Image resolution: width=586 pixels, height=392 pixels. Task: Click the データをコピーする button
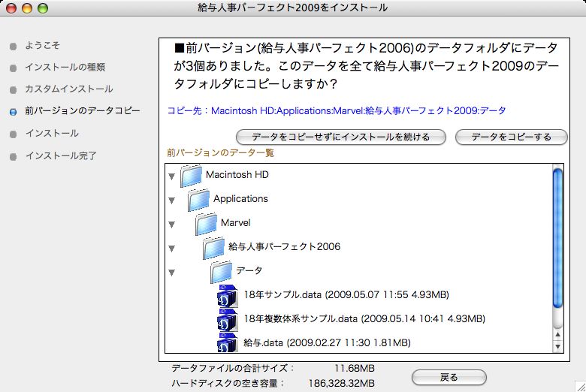pos(512,137)
